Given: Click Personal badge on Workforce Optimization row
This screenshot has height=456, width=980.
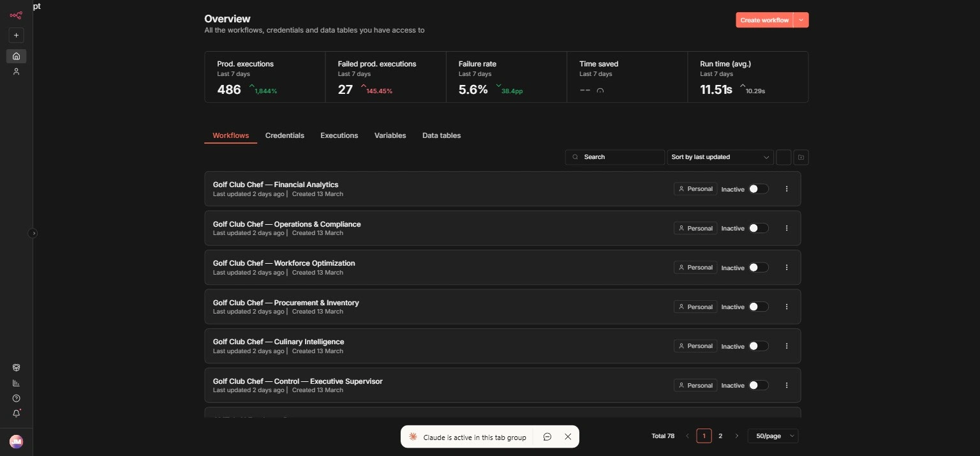Looking at the screenshot, I should point(695,268).
